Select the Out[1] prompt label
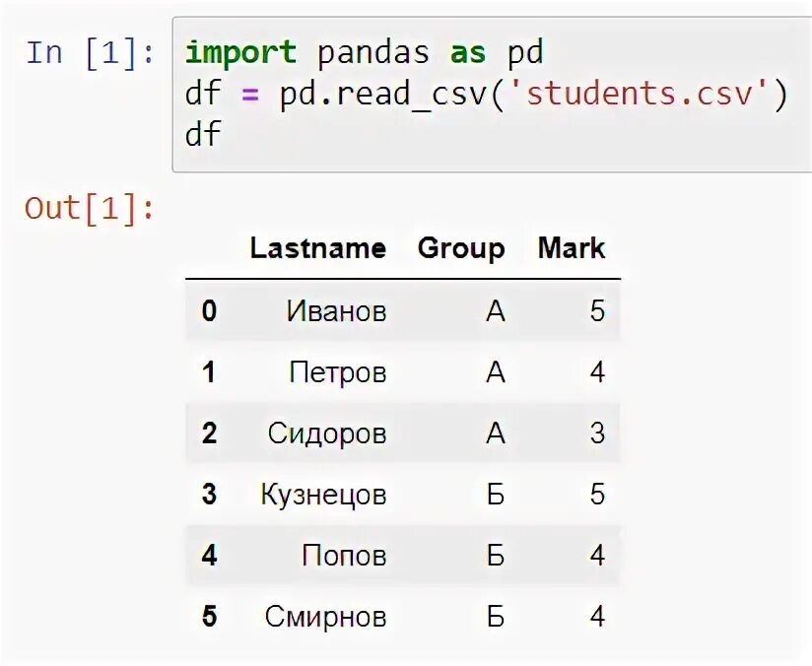The image size is (812, 666). coord(90,209)
